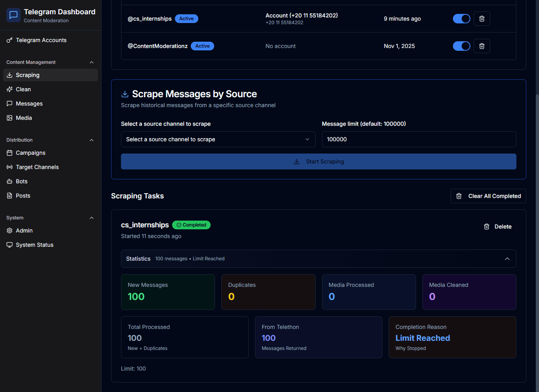Click the Media Cleaned card
This screenshot has width=539, height=392.
tap(469, 292)
